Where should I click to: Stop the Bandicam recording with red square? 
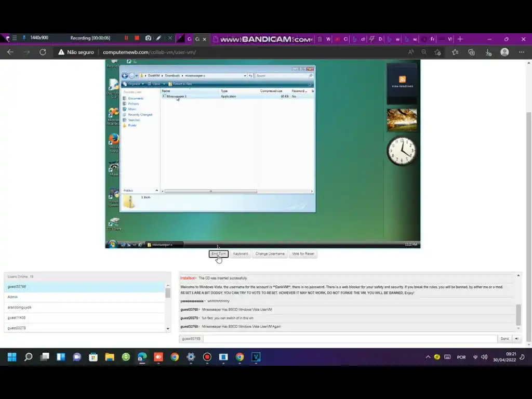pyautogui.click(x=137, y=38)
